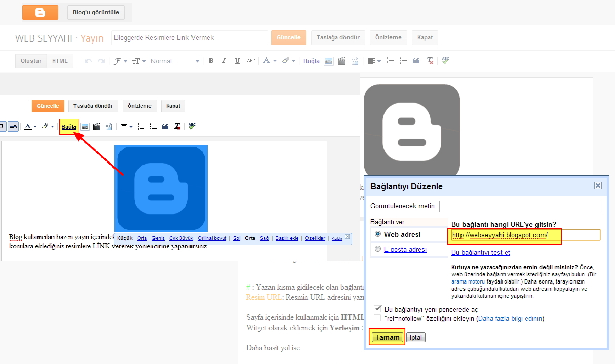The image size is (615, 364).
Task: Confirm with Tamam button in dialog
Action: 387,337
